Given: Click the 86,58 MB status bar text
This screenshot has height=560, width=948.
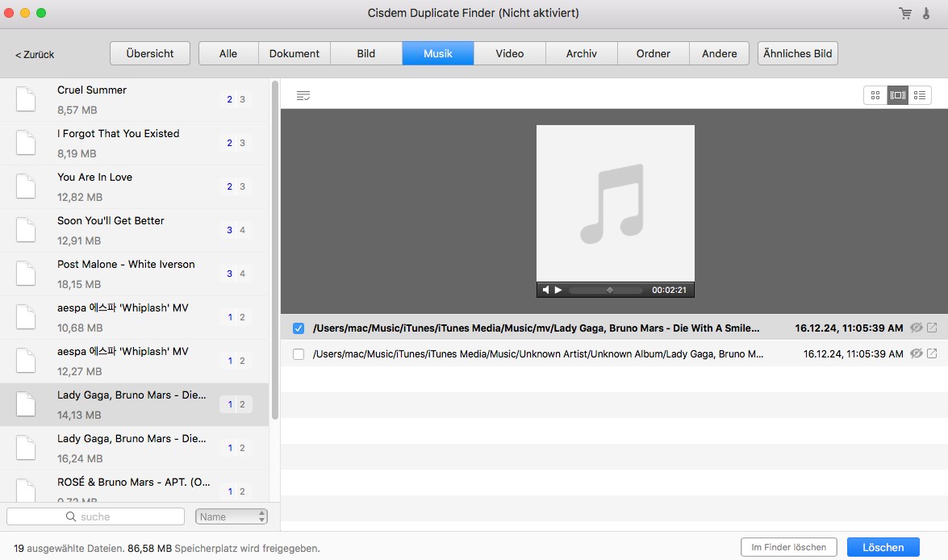Looking at the screenshot, I should pos(149,549).
